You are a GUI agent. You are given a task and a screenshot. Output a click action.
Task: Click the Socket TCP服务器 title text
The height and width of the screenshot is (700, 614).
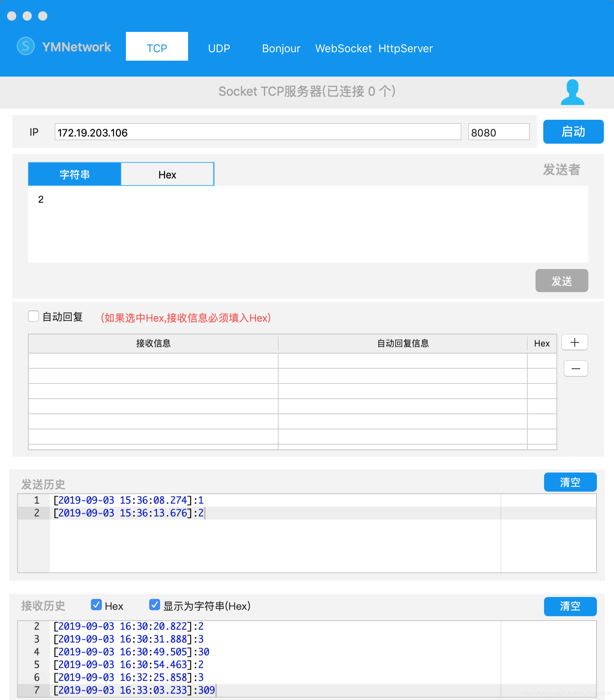(307, 91)
